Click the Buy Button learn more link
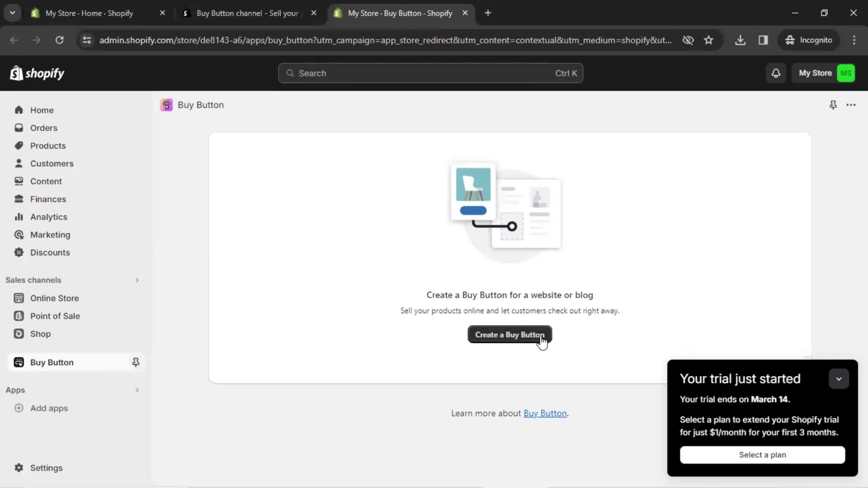Viewport: 868px width, 488px height. coord(545,413)
